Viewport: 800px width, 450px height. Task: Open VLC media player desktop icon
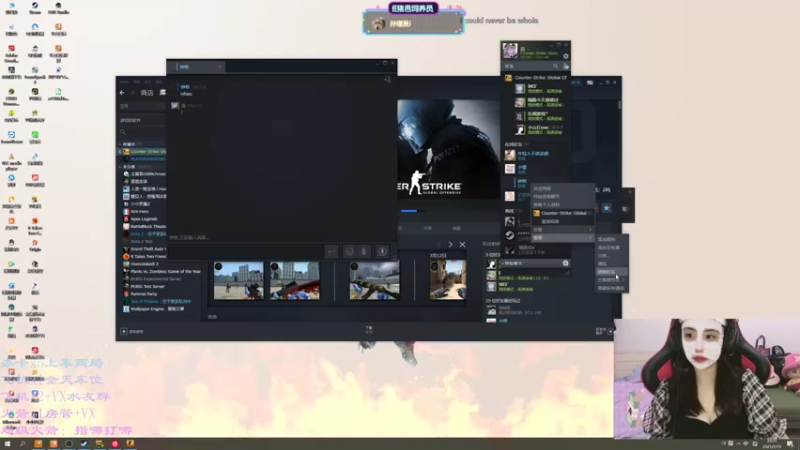point(11,161)
